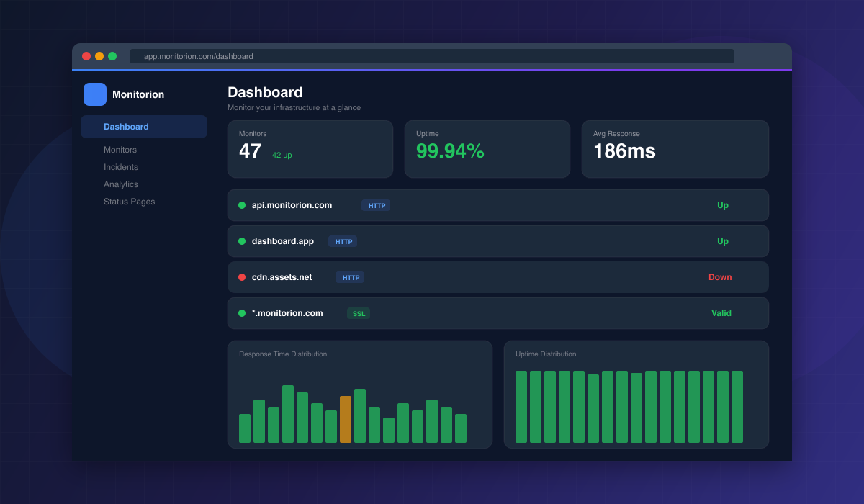
Task: Open the Avg Response 186ms card
Action: 675,149
